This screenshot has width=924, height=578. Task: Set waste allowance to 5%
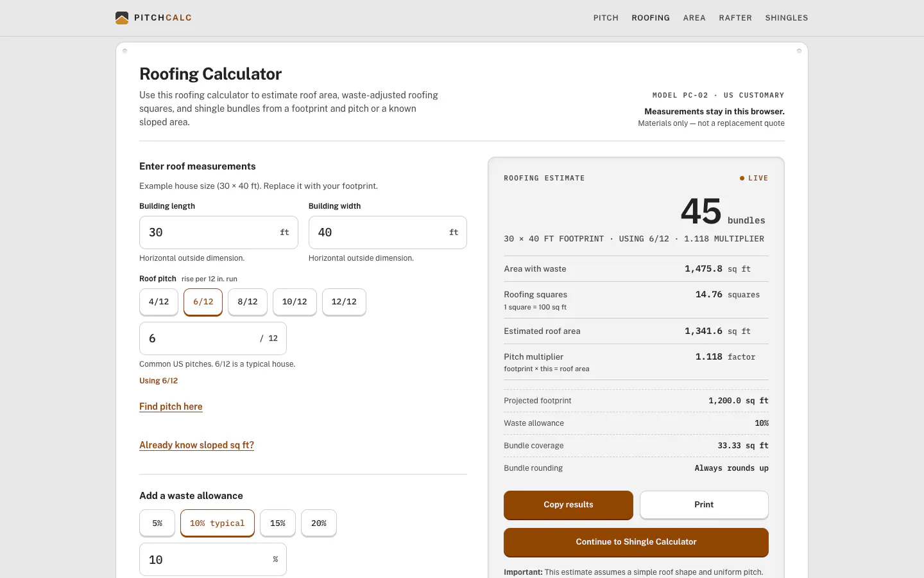pos(157,523)
